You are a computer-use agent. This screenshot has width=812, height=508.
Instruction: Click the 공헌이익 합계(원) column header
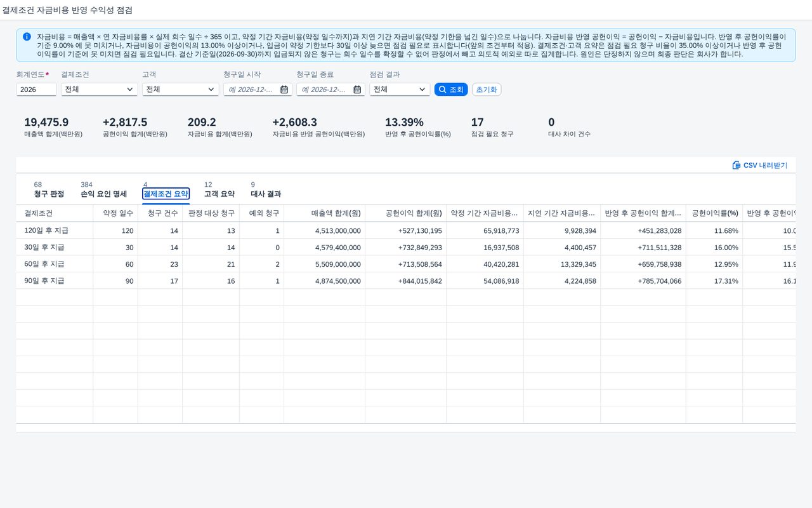[405, 213]
